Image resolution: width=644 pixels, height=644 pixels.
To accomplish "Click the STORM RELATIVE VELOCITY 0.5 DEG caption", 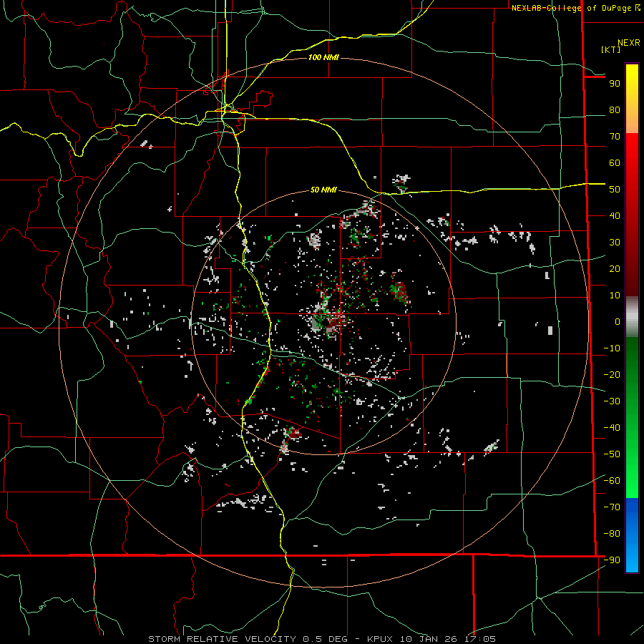I will 248,639.
